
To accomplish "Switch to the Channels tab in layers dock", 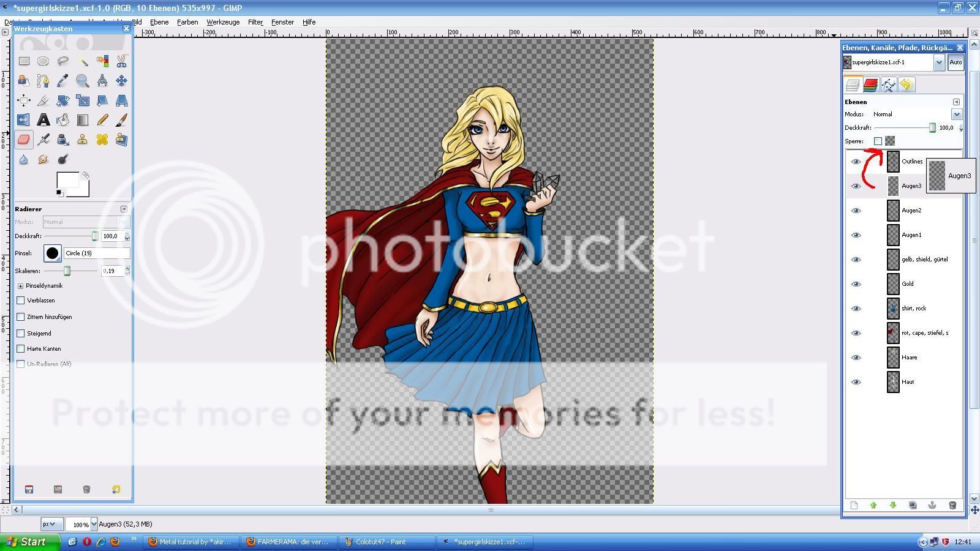I will pyautogui.click(x=870, y=85).
